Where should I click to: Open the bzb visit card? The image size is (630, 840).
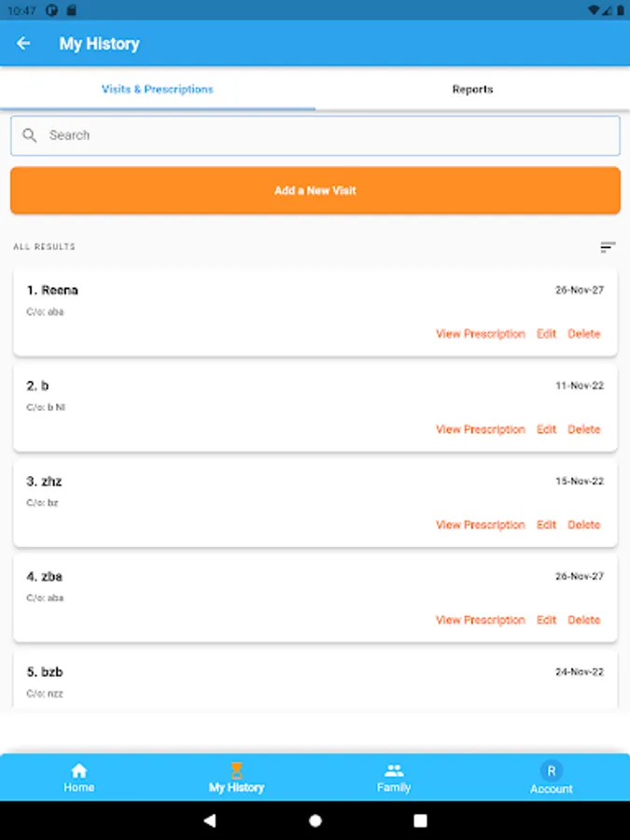point(315,681)
